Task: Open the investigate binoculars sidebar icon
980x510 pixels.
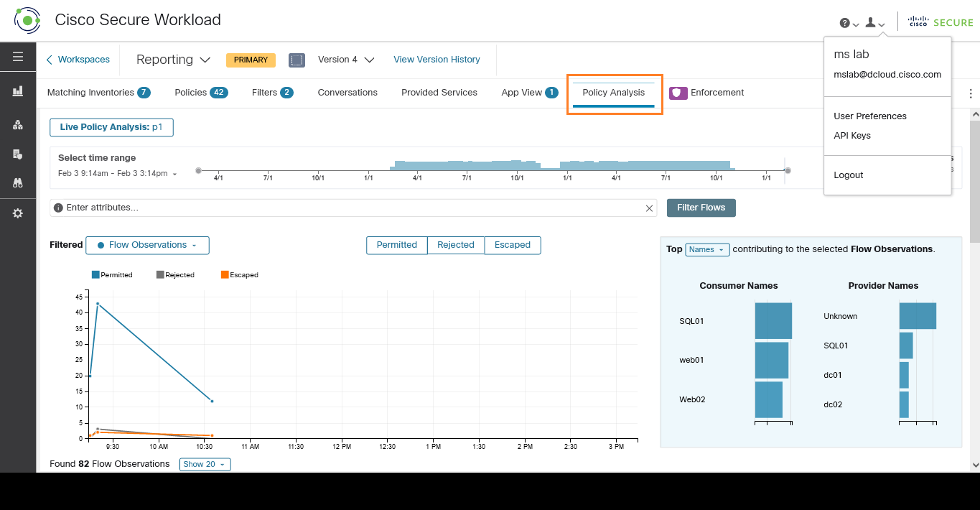Action: [18, 182]
